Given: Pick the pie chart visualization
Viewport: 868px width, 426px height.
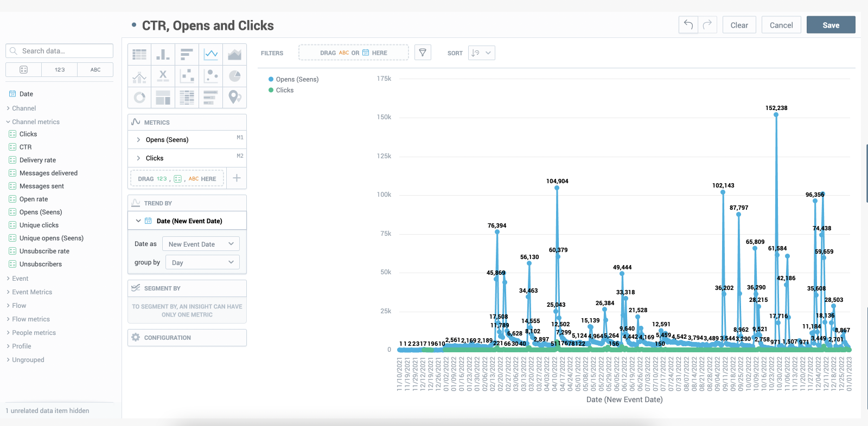Looking at the screenshot, I should (234, 76).
